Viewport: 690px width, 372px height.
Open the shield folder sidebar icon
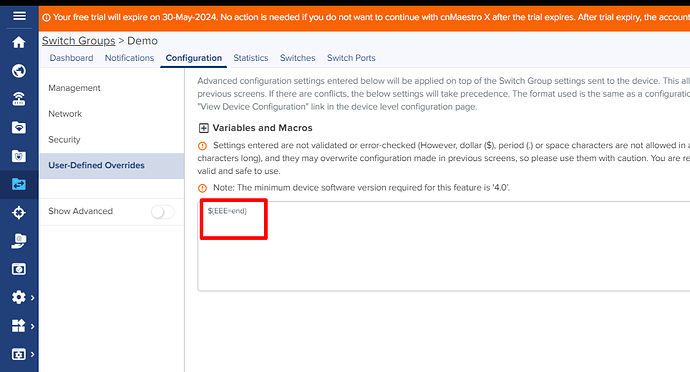click(19, 156)
